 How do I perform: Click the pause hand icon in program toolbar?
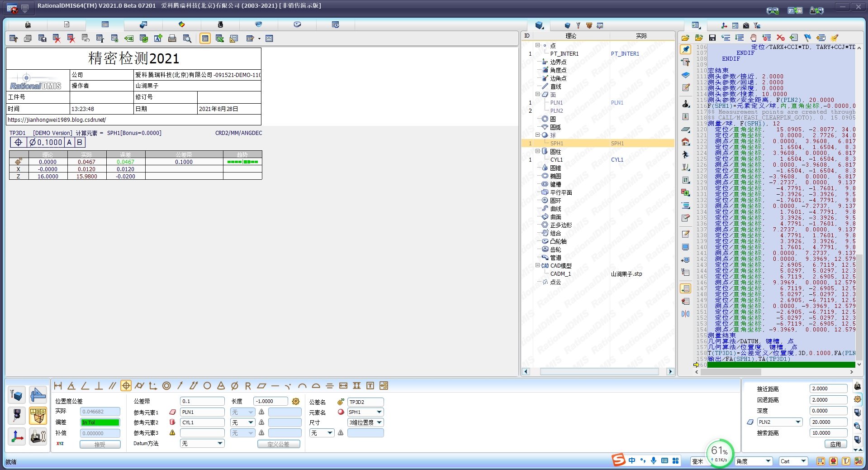pos(753,38)
